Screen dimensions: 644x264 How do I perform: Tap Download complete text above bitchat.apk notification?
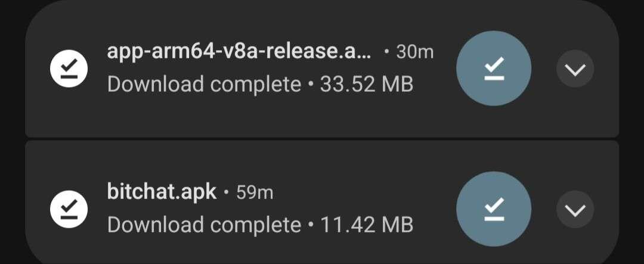click(x=204, y=85)
